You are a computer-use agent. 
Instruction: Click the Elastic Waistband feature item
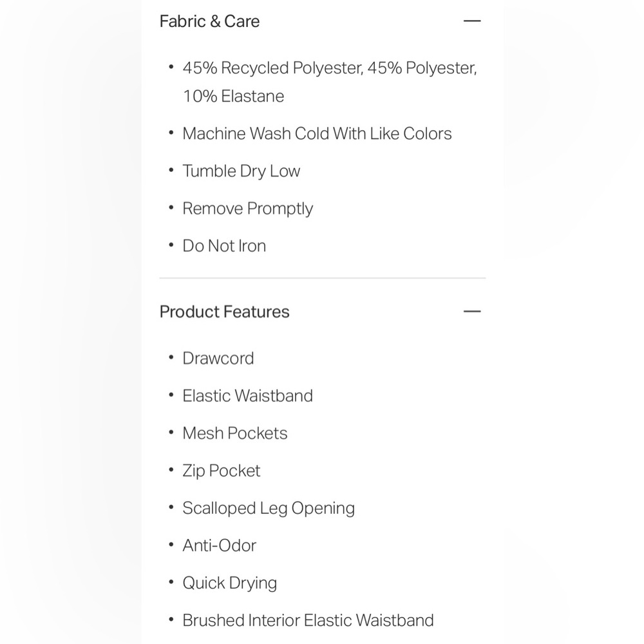(x=248, y=395)
